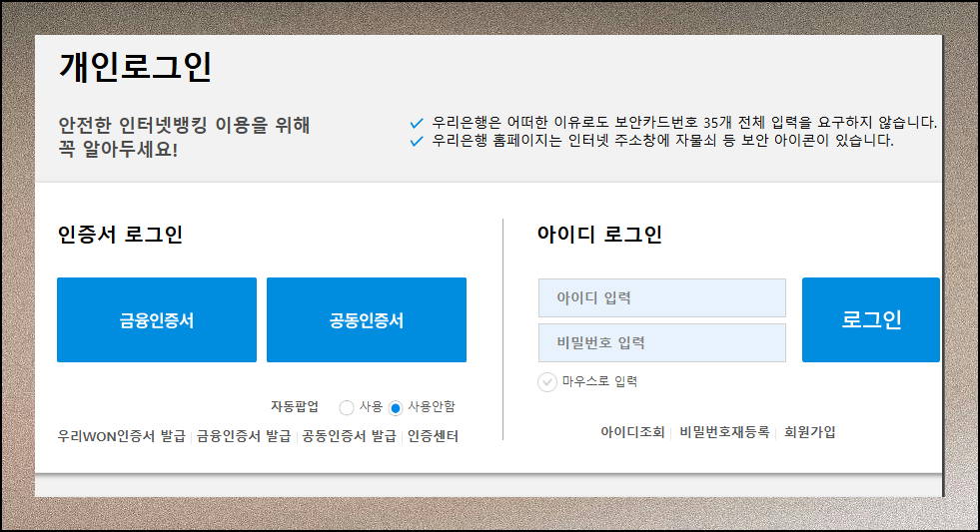Click the 보안카드번호 35개 notice text
Image resolution: width=980 pixels, height=532 pixels.
coord(684,123)
